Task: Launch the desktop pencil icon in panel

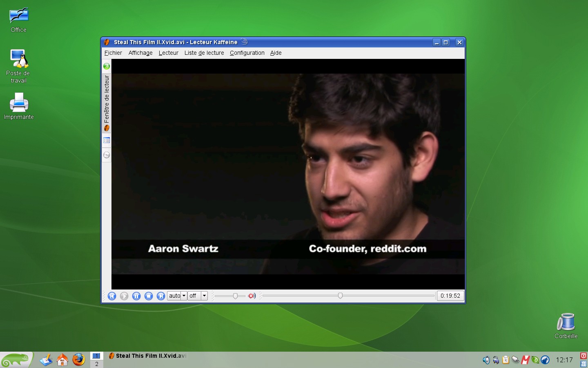Action: 46,360
